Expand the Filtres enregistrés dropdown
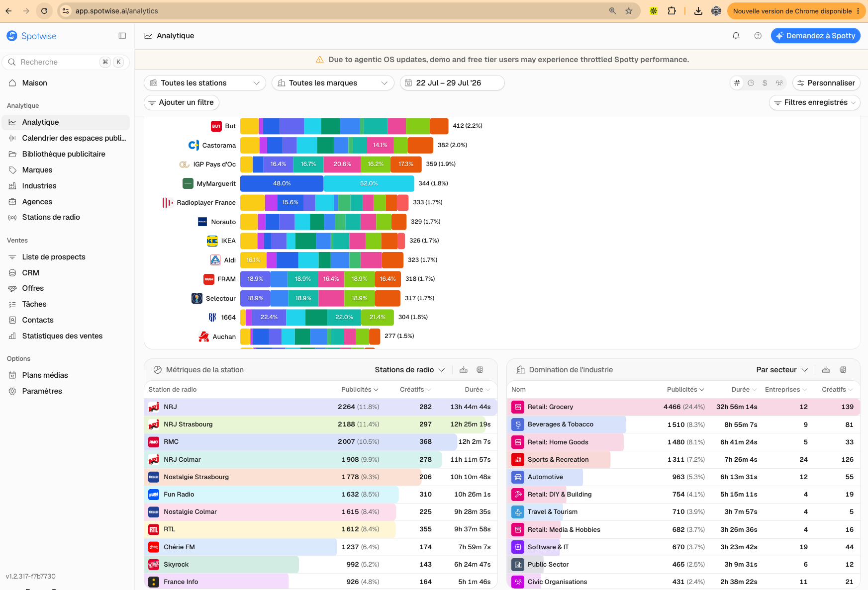This screenshot has height=590, width=868. tap(814, 102)
